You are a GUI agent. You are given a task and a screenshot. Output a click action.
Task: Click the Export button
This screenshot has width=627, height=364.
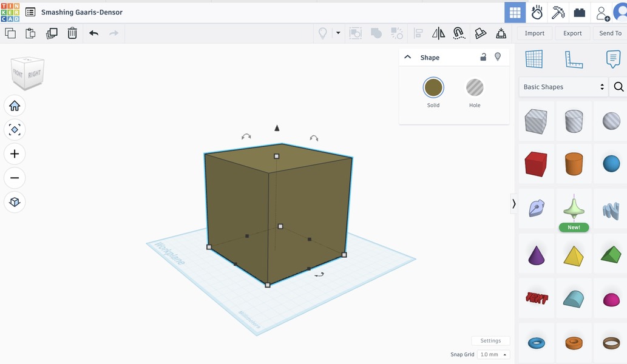572,33
